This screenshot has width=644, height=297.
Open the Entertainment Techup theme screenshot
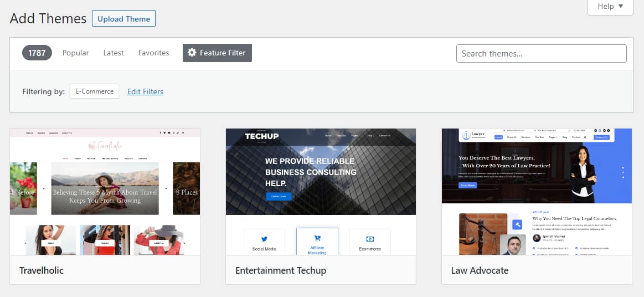(321, 191)
